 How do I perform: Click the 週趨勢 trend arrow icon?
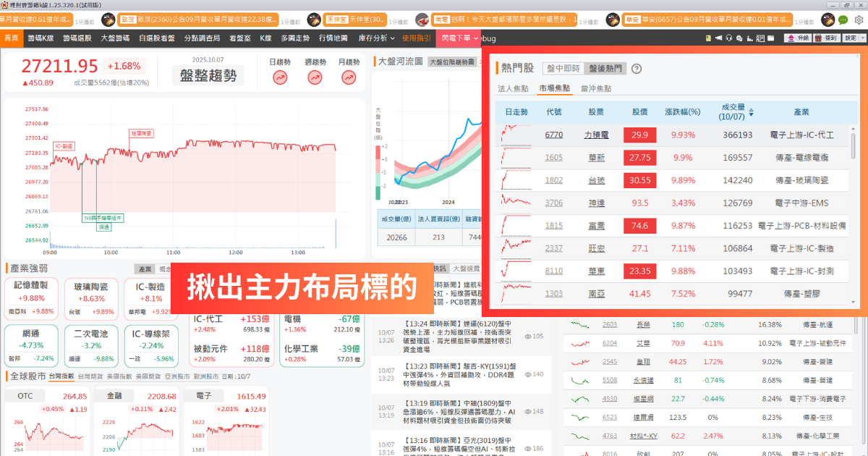(x=315, y=77)
